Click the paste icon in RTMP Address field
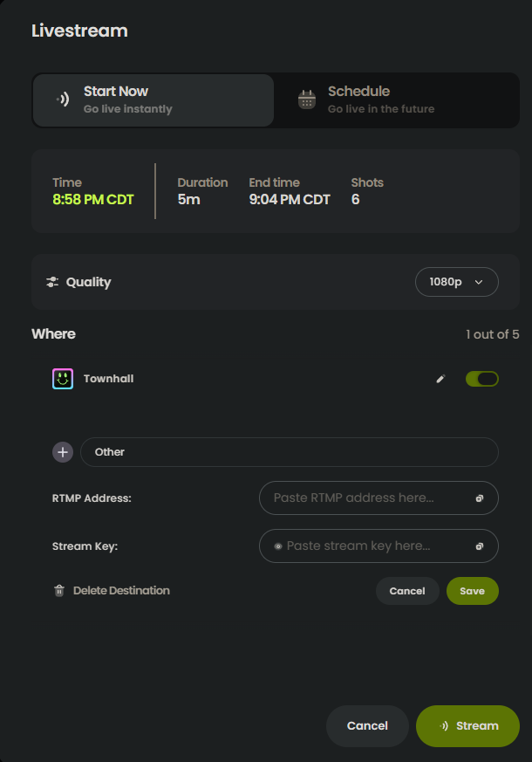 (x=479, y=498)
